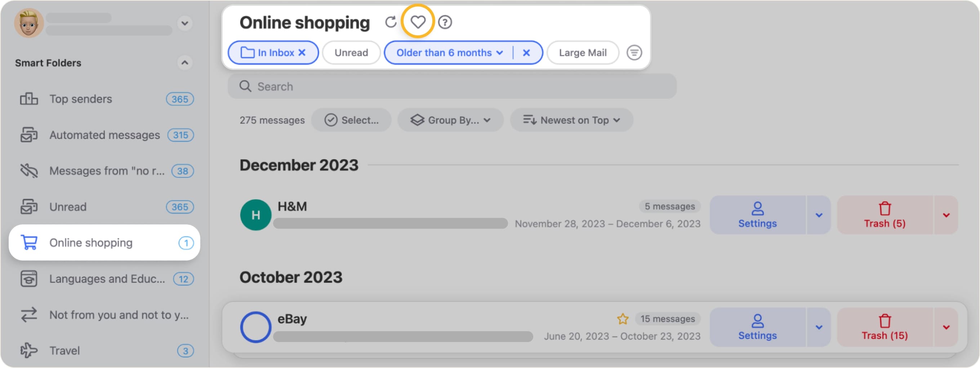
Task: Collapse the Smart Folders section
Action: pos(185,62)
